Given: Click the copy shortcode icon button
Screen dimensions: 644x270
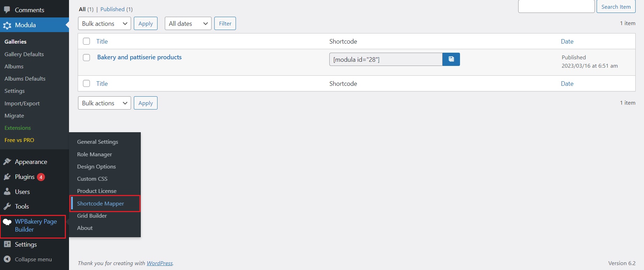Looking at the screenshot, I should pos(451,59).
